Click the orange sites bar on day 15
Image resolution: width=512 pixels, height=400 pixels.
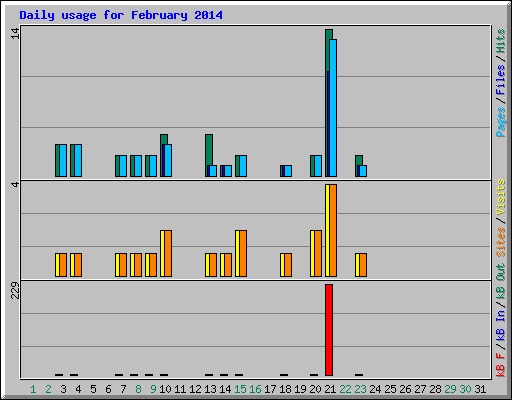pos(243,253)
